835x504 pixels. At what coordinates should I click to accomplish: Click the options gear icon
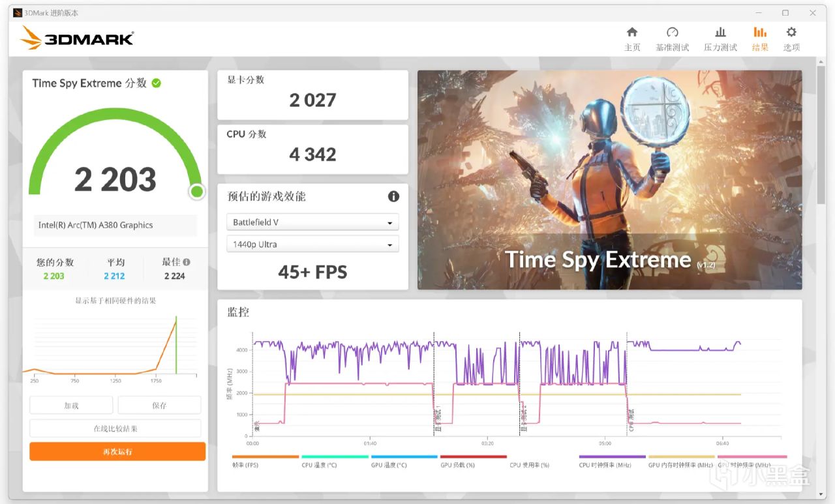pos(791,32)
